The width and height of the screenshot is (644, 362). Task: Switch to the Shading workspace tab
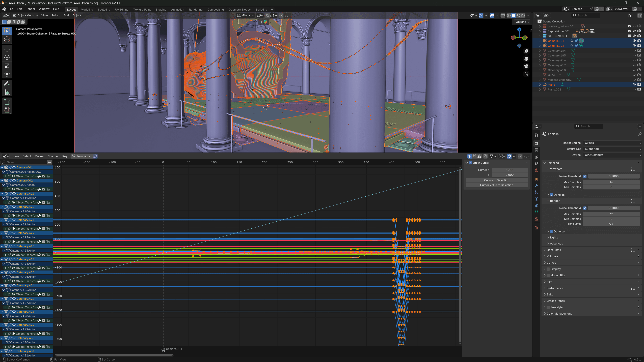click(x=161, y=10)
